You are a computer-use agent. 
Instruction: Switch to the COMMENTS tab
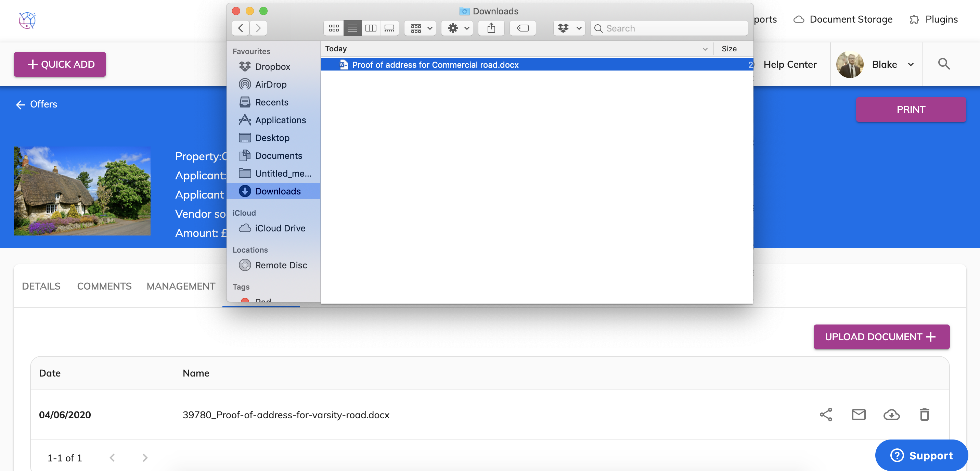pyautogui.click(x=104, y=286)
